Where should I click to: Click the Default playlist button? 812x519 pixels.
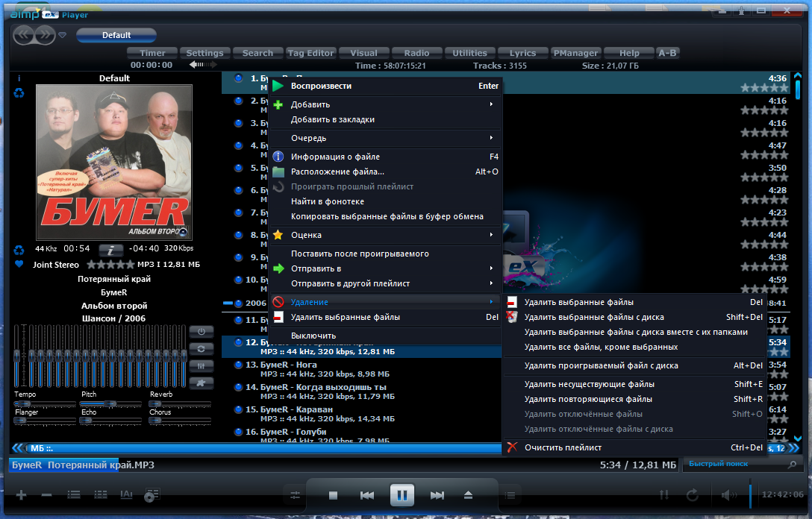116,35
